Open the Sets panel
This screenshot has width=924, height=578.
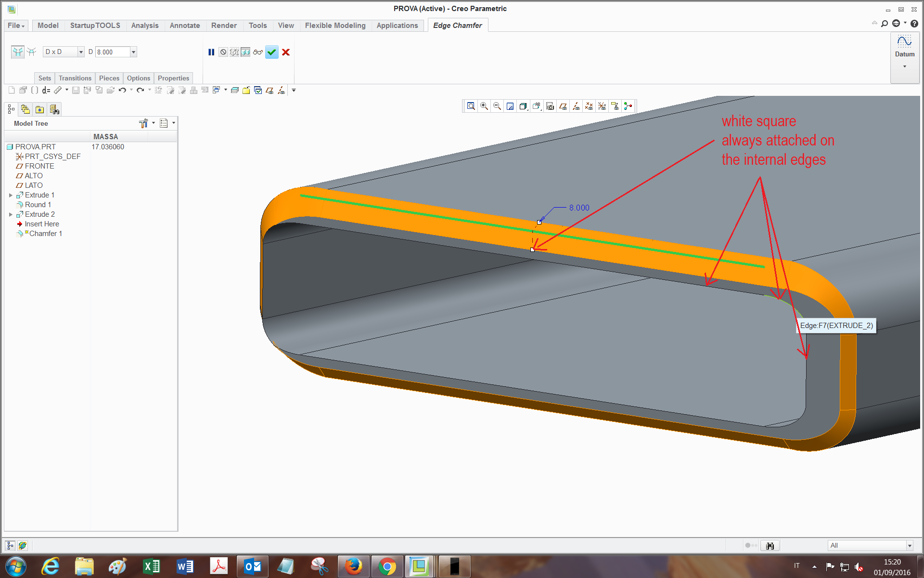[44, 78]
